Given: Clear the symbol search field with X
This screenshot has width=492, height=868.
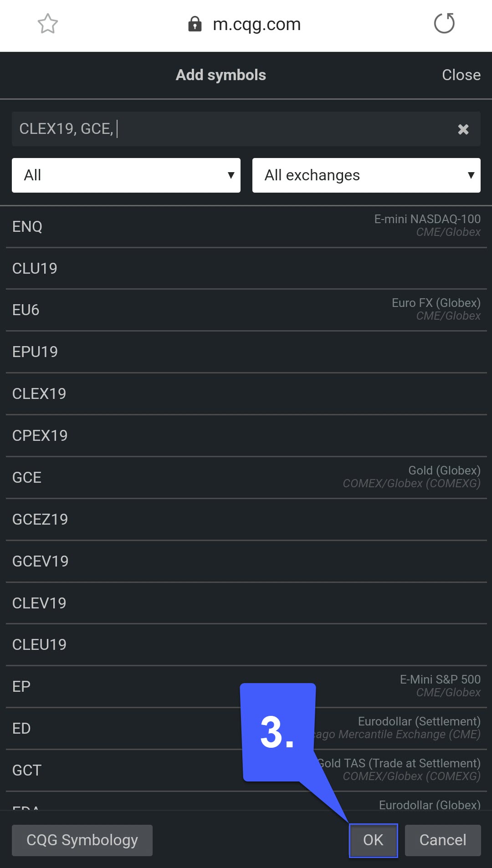Looking at the screenshot, I should (463, 129).
